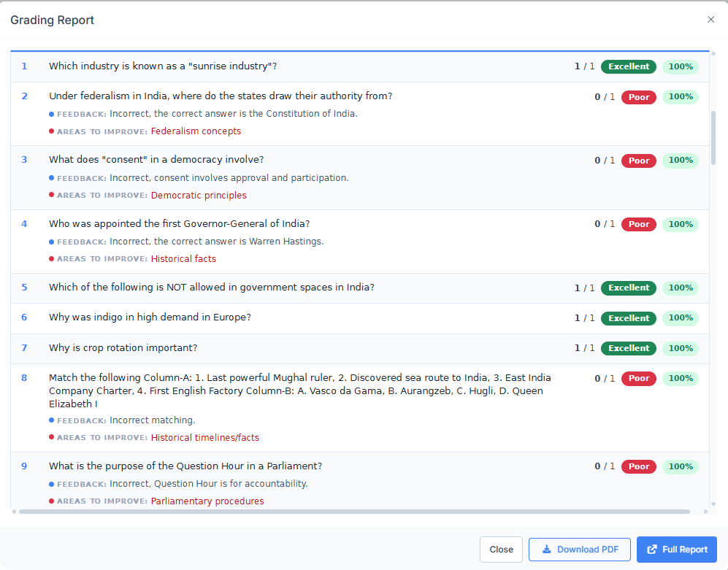
Task: Click the Poor badge on question 2
Action: pyautogui.click(x=639, y=97)
